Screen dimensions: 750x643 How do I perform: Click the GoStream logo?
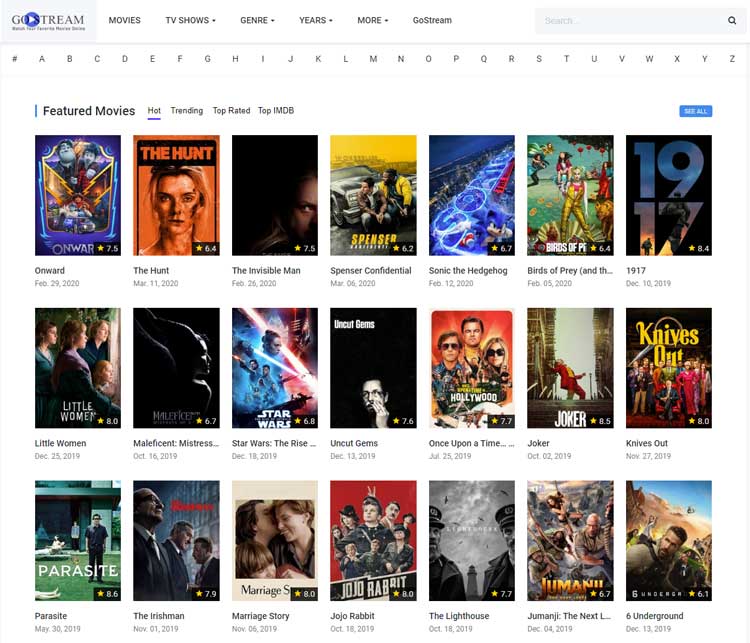pyautogui.click(x=48, y=21)
